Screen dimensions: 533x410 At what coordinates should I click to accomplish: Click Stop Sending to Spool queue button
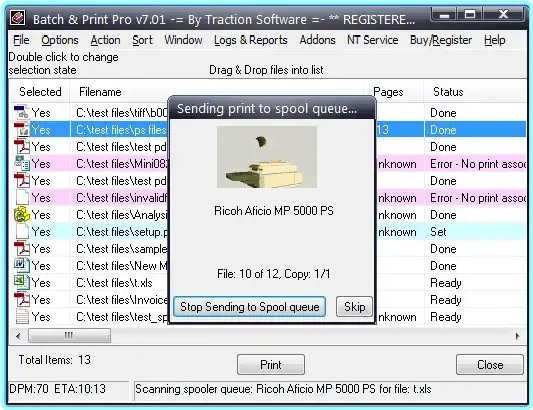(x=250, y=307)
